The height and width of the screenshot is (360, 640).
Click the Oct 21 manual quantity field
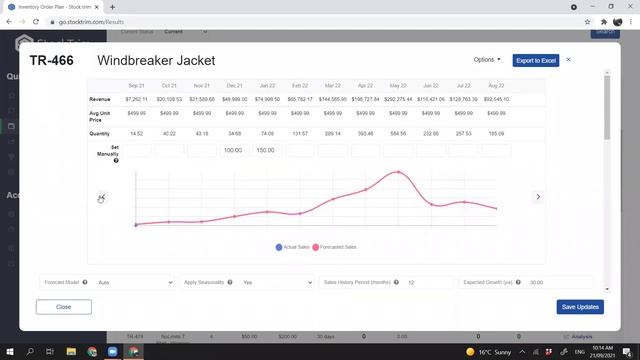click(169, 150)
